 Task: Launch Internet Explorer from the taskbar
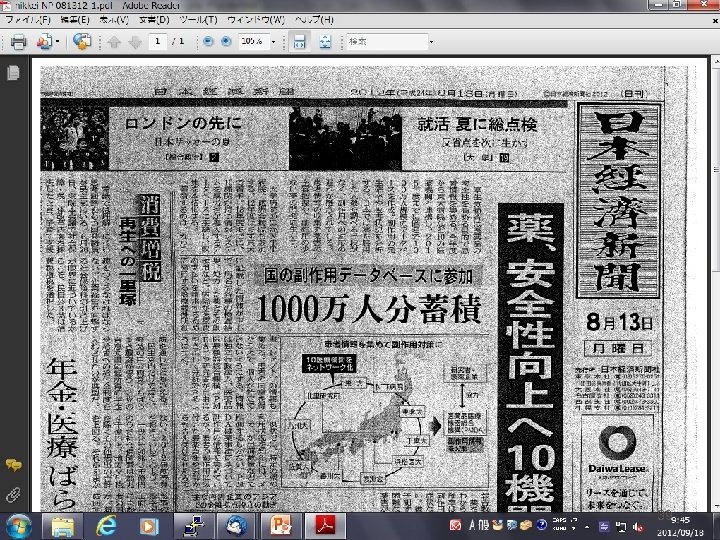(x=106, y=526)
